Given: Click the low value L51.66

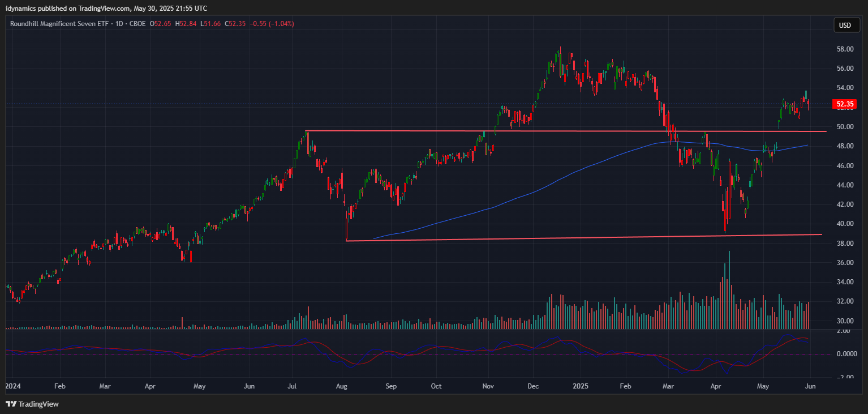Looking at the screenshot, I should (210, 24).
